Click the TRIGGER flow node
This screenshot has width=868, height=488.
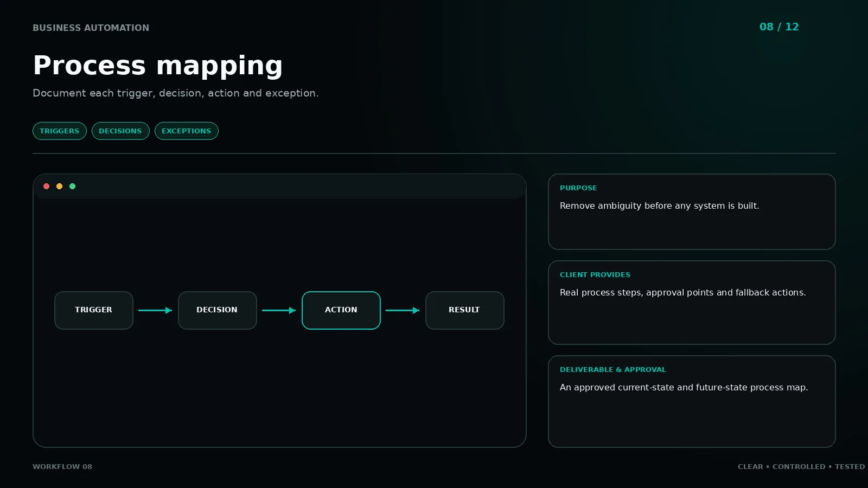(94, 310)
